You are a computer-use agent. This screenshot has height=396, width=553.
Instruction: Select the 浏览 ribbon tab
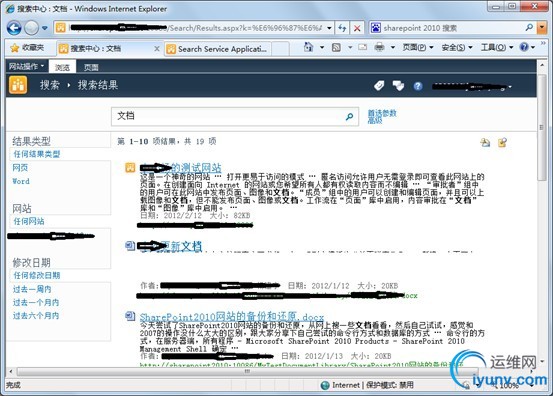[x=62, y=67]
